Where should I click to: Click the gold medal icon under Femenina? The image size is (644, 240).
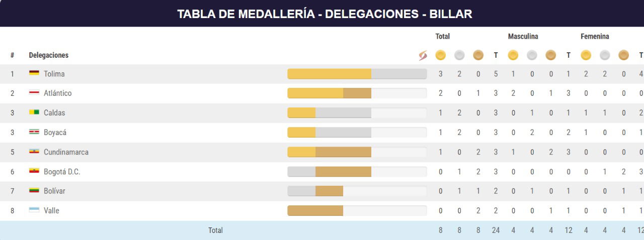586,55
